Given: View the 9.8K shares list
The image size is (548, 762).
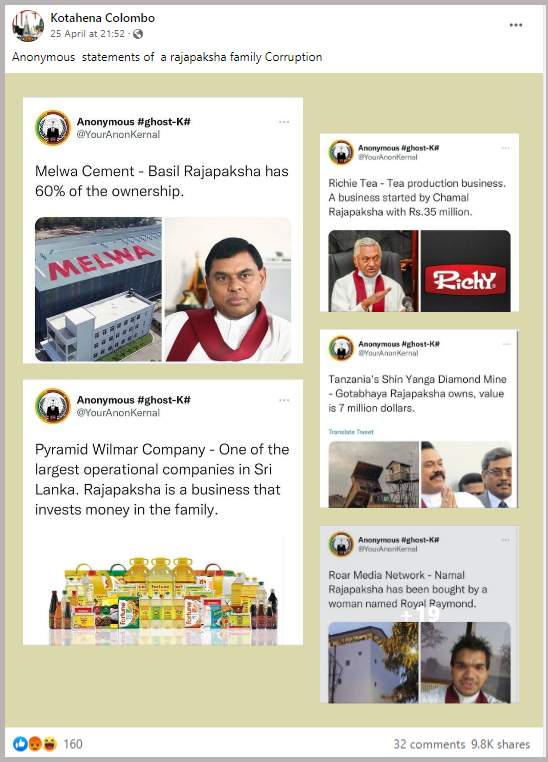Looking at the screenshot, I should (500, 744).
